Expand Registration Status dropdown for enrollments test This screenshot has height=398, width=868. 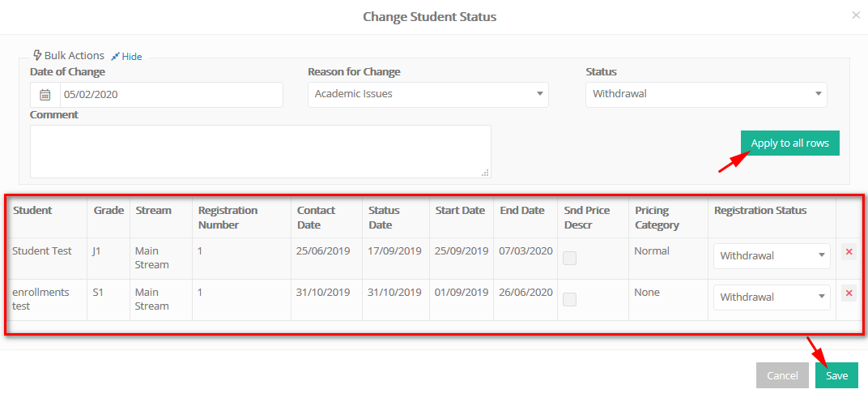click(772, 297)
